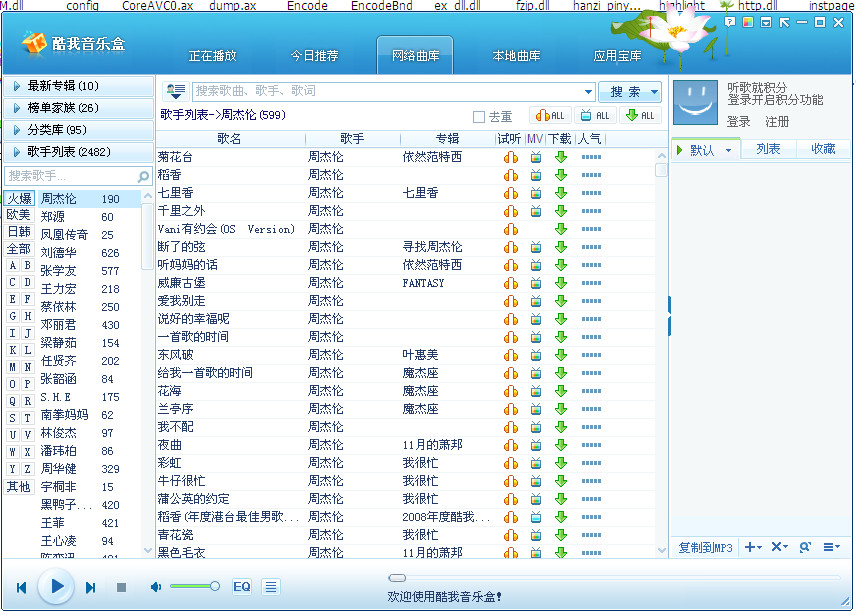Click the 复制到MP3 button
The image size is (856, 611).
(705, 548)
